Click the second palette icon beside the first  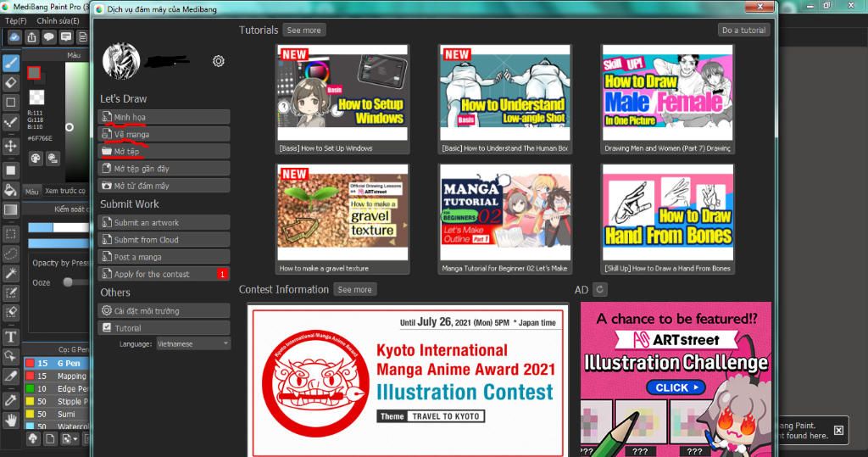(x=53, y=159)
